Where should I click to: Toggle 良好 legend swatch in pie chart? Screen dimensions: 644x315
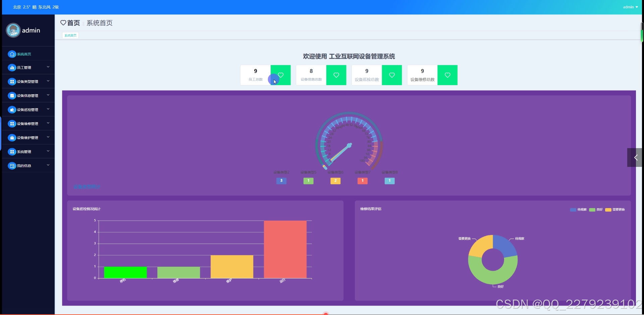[592, 210]
